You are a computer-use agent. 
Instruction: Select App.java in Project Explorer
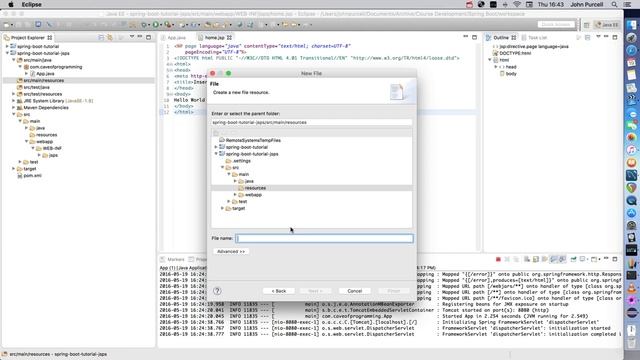45,74
